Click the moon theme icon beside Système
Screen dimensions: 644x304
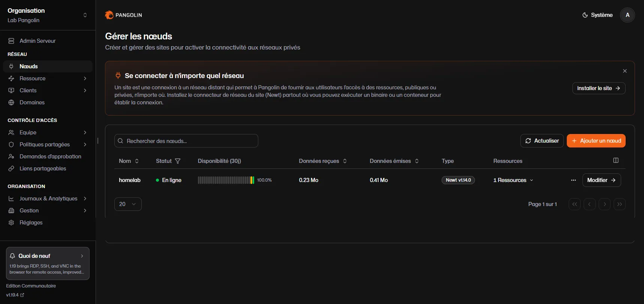585,15
